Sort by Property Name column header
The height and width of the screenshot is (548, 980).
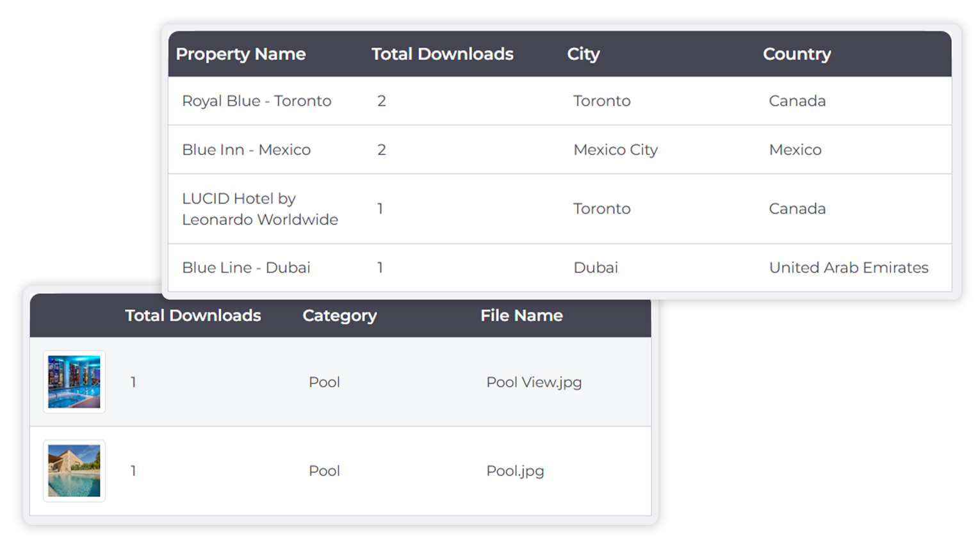[x=240, y=54]
